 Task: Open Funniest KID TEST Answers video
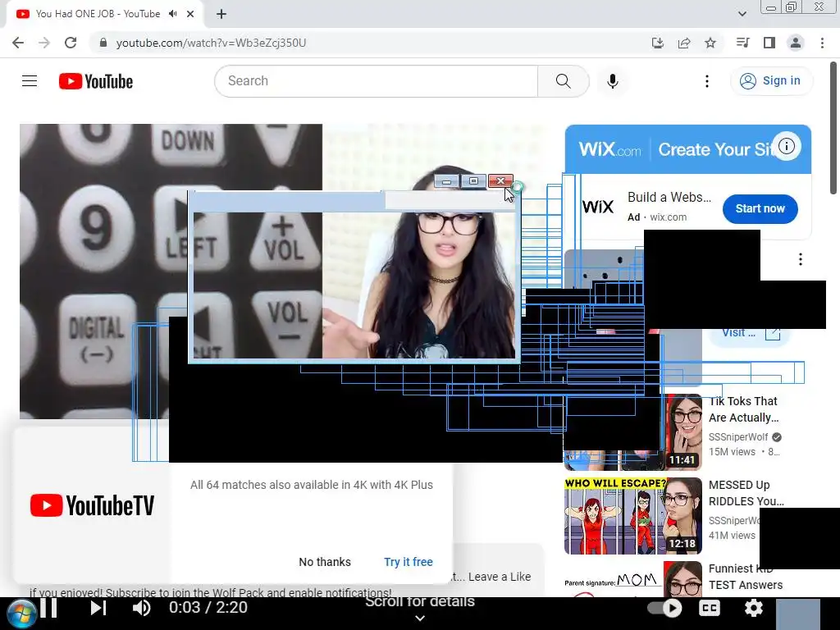(745, 577)
